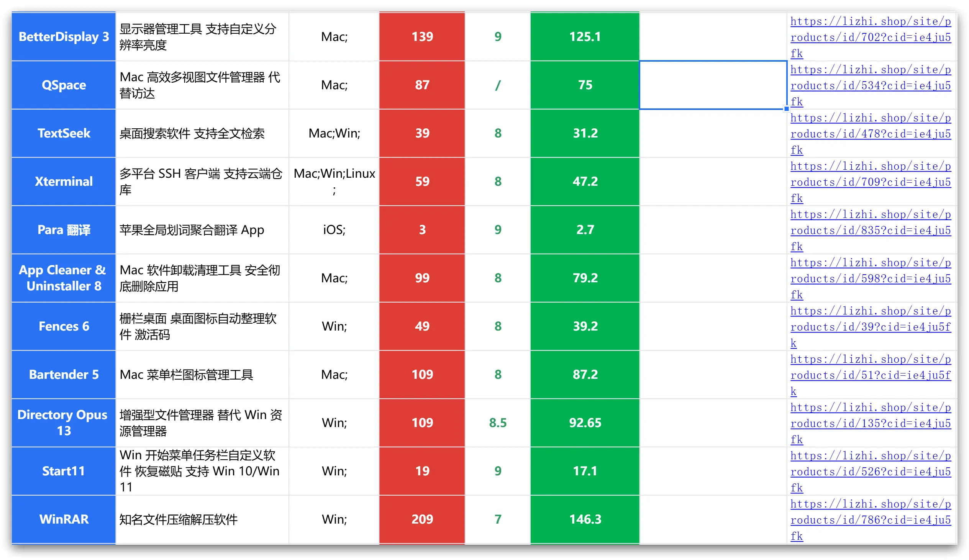This screenshot has width=969, height=560.
Task: Select the Fences 6 name cell
Action: [x=64, y=326]
